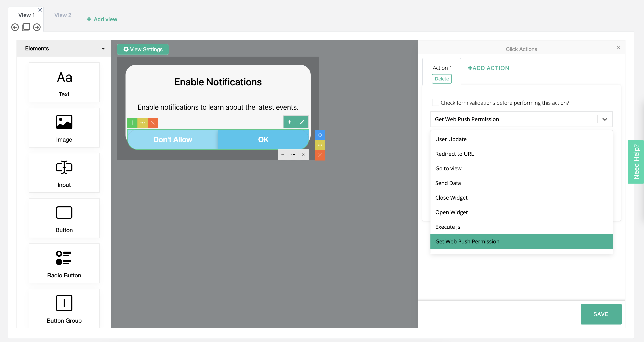Click the orange delete X above Don't Allow

point(153,123)
